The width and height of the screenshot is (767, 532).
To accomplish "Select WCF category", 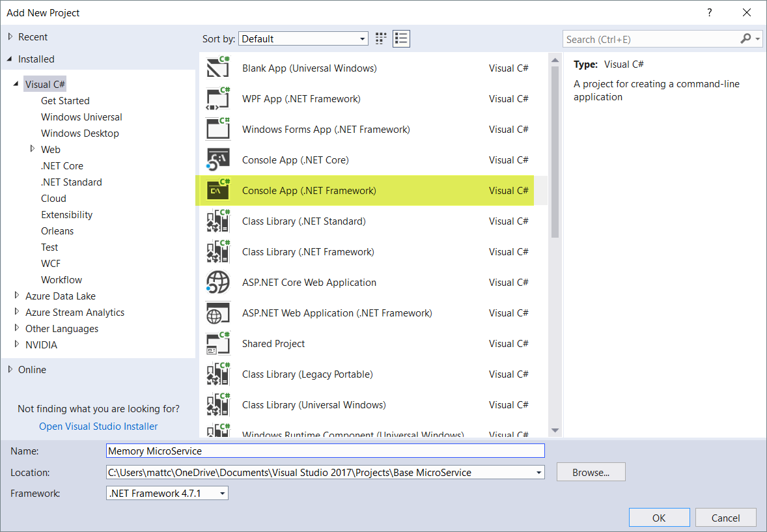I will (51, 263).
